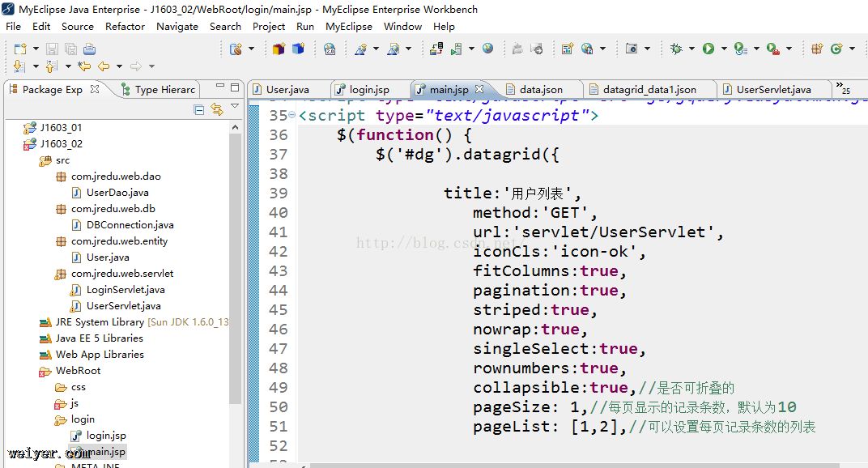Select UserDao.java in Package Explorer

pos(117,193)
